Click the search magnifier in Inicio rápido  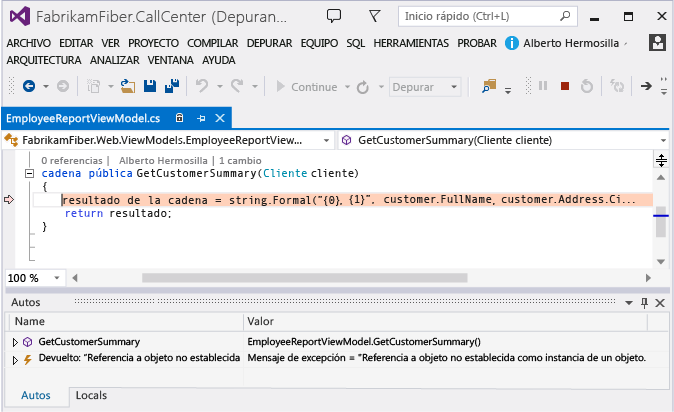coord(565,16)
